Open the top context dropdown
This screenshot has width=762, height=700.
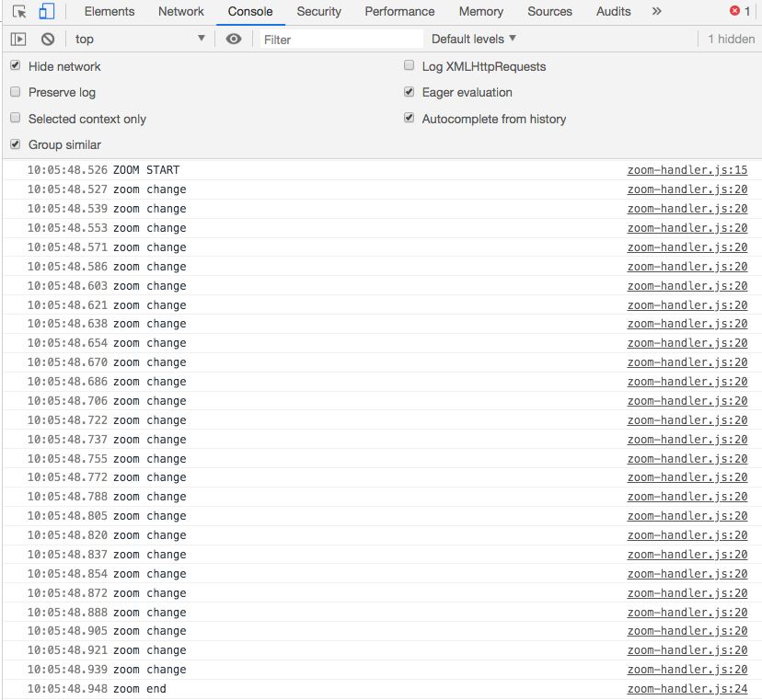pyautogui.click(x=140, y=39)
